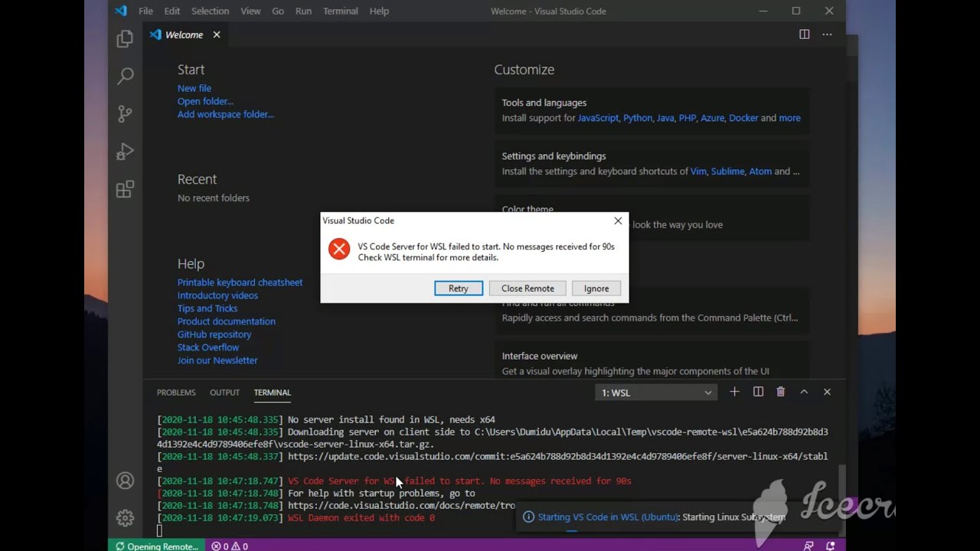Open the Tips and Tricks link
Image resolution: width=980 pixels, height=551 pixels.
click(207, 308)
